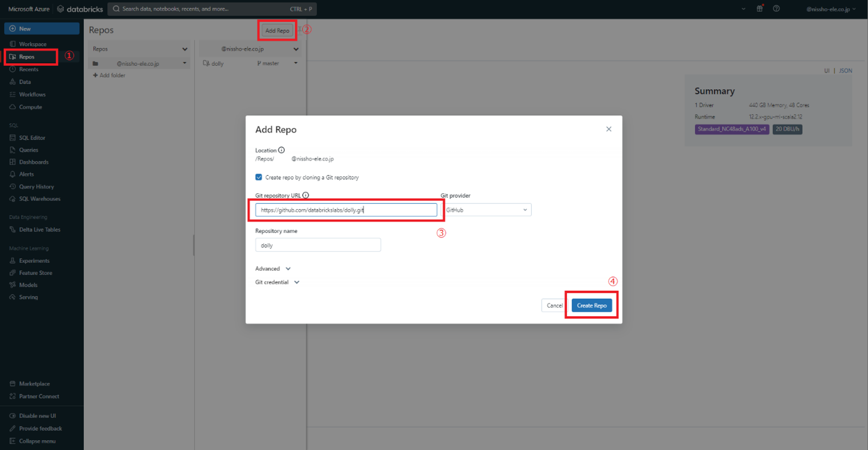Open the gift box what's new icon

tap(760, 9)
